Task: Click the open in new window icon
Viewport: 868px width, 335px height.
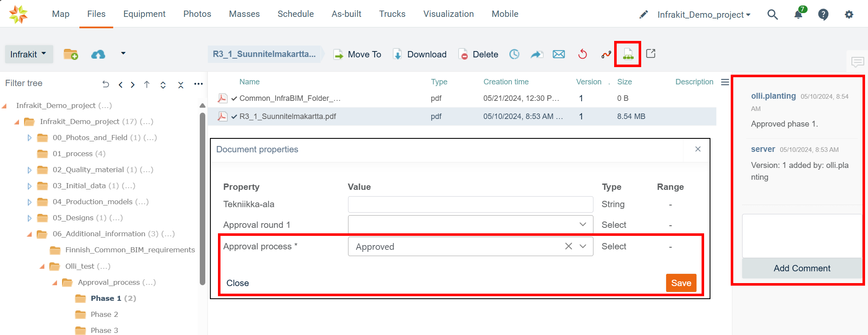Action: click(x=651, y=54)
